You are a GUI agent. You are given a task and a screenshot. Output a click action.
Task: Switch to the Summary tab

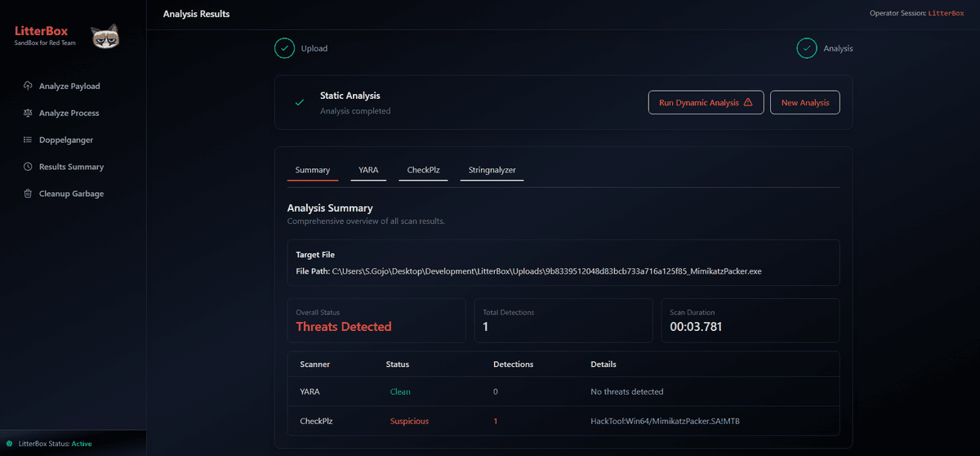[x=313, y=170]
